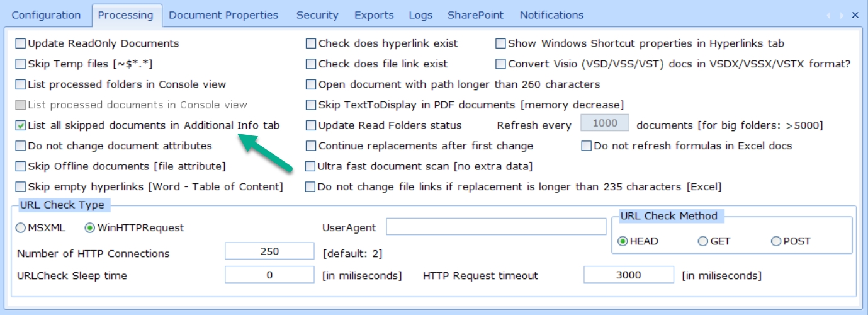Click the Number of HTTP Connections field

point(269,251)
